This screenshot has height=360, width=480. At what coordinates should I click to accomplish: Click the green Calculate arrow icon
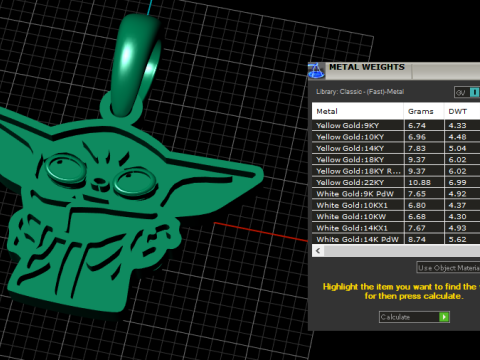click(444, 317)
